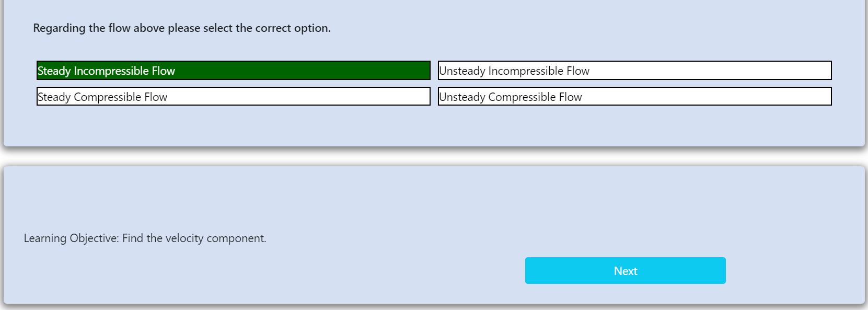868x310 pixels.
Task: Click the top-right answer choice
Action: (634, 71)
